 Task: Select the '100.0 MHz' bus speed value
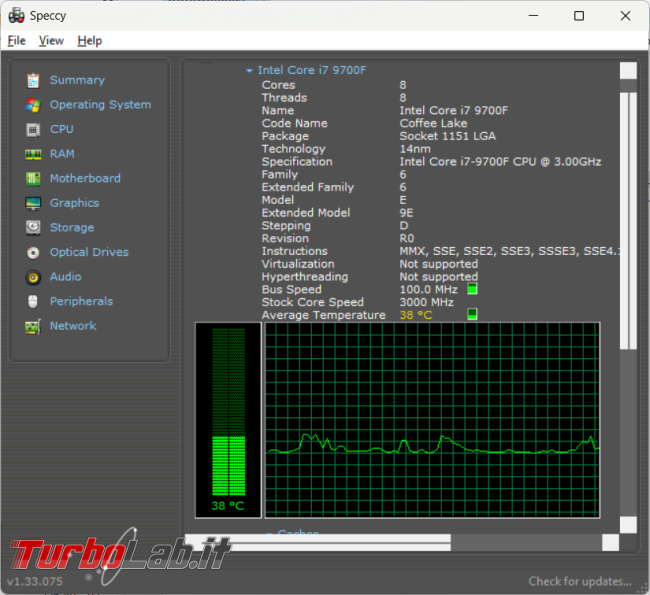click(429, 289)
